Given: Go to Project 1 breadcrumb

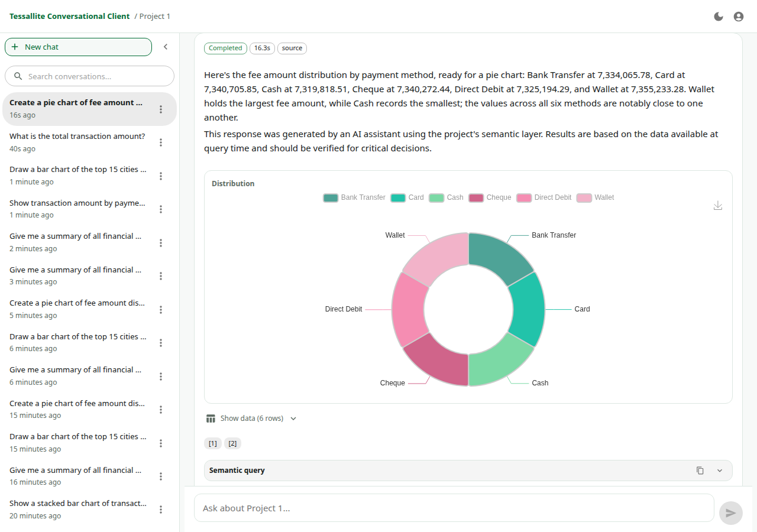Looking at the screenshot, I should tap(155, 16).
